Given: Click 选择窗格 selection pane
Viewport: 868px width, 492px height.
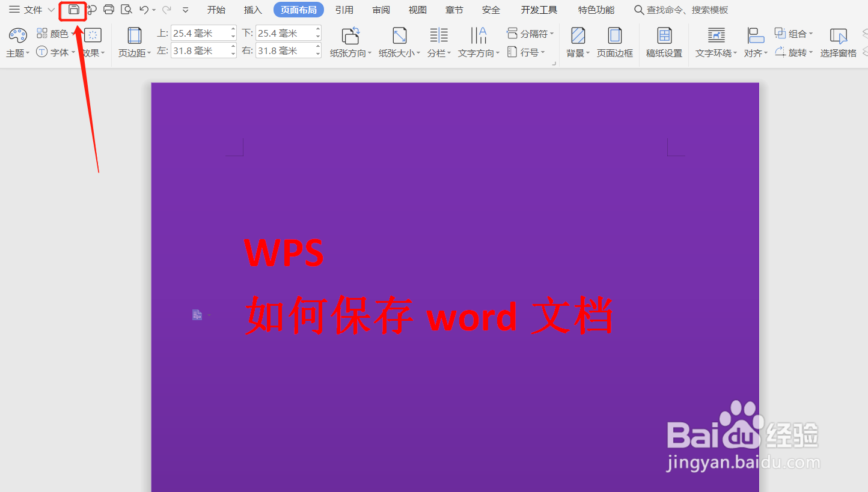Looking at the screenshot, I should click(839, 42).
